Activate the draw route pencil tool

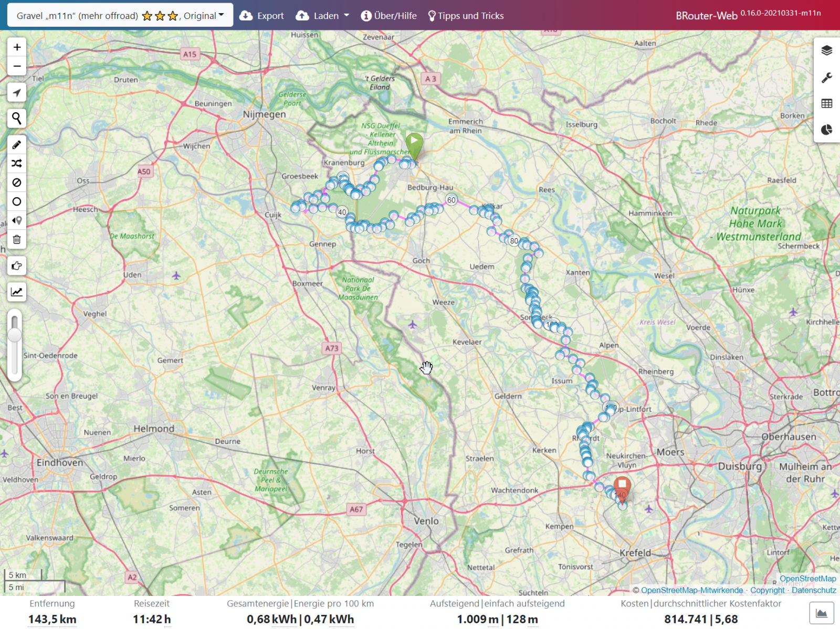click(17, 145)
